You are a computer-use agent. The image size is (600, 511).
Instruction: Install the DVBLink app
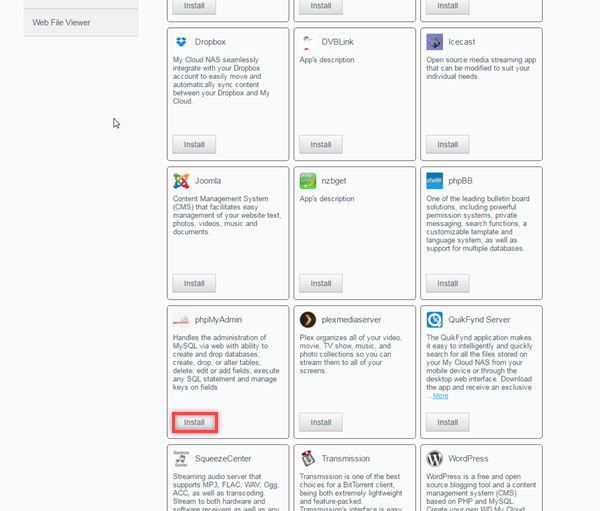click(321, 144)
